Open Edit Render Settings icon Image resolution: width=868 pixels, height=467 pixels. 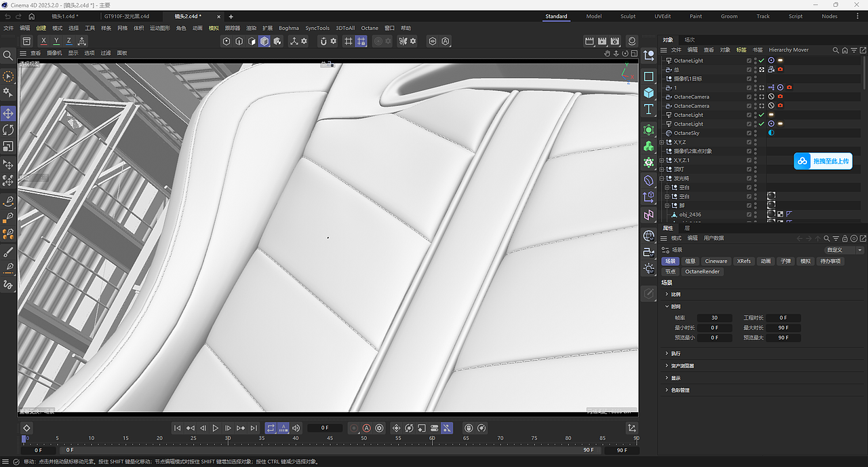point(615,41)
